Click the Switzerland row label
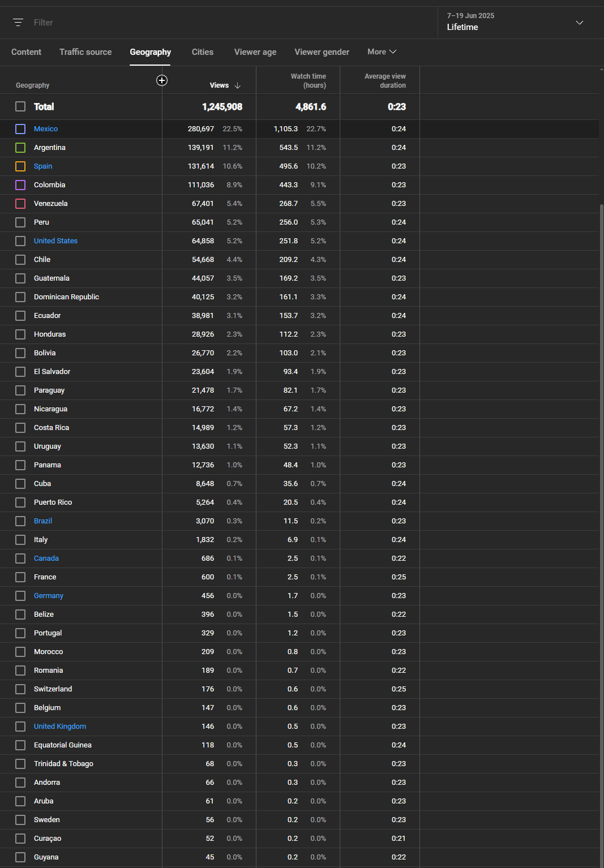This screenshot has height=868, width=604. tap(53, 689)
